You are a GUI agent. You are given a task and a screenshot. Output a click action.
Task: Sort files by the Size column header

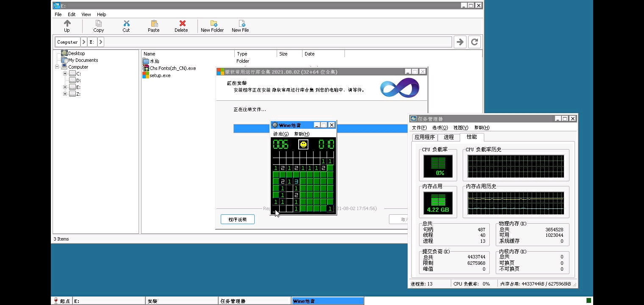[x=283, y=54]
